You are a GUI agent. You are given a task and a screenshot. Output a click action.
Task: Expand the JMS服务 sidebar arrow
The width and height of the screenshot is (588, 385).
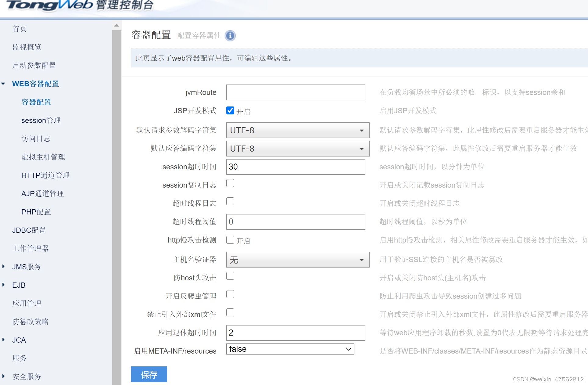coord(3,266)
